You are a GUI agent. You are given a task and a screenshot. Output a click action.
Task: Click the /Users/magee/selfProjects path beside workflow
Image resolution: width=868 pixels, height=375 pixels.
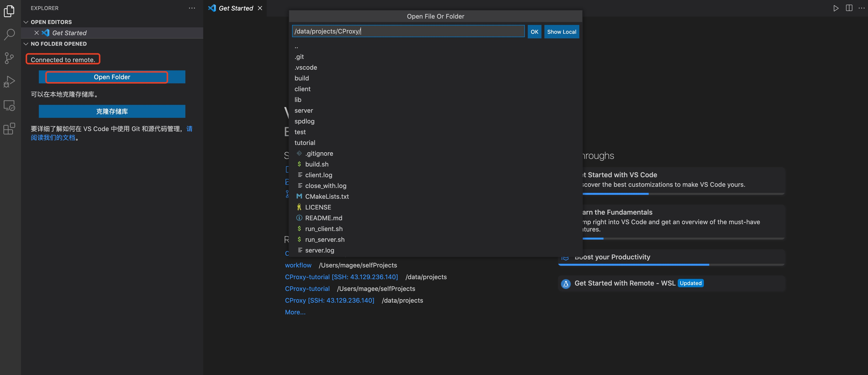click(358, 265)
